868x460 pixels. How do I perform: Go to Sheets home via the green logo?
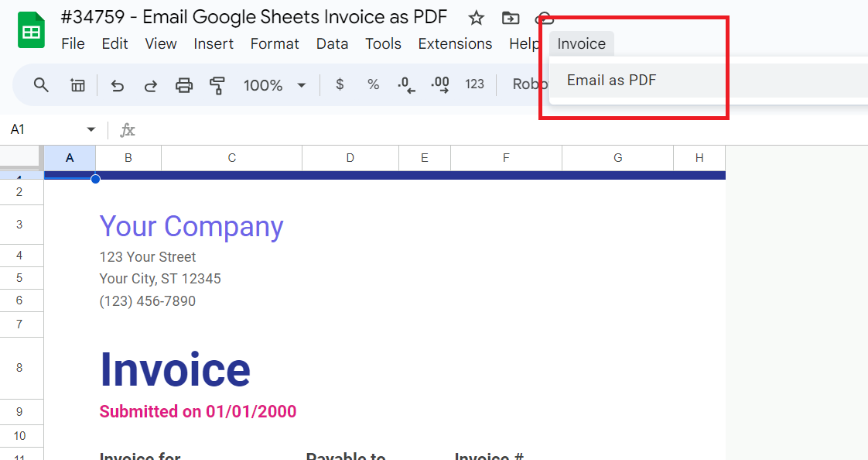click(30, 29)
